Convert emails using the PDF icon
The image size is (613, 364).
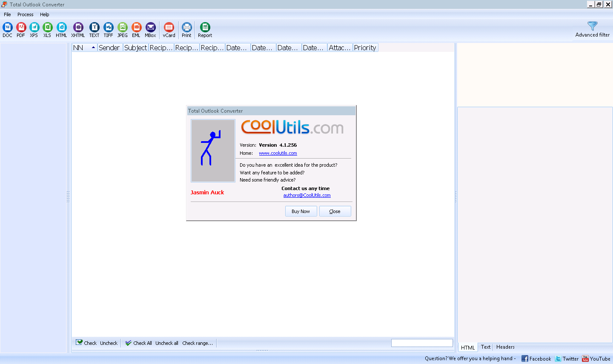click(20, 29)
